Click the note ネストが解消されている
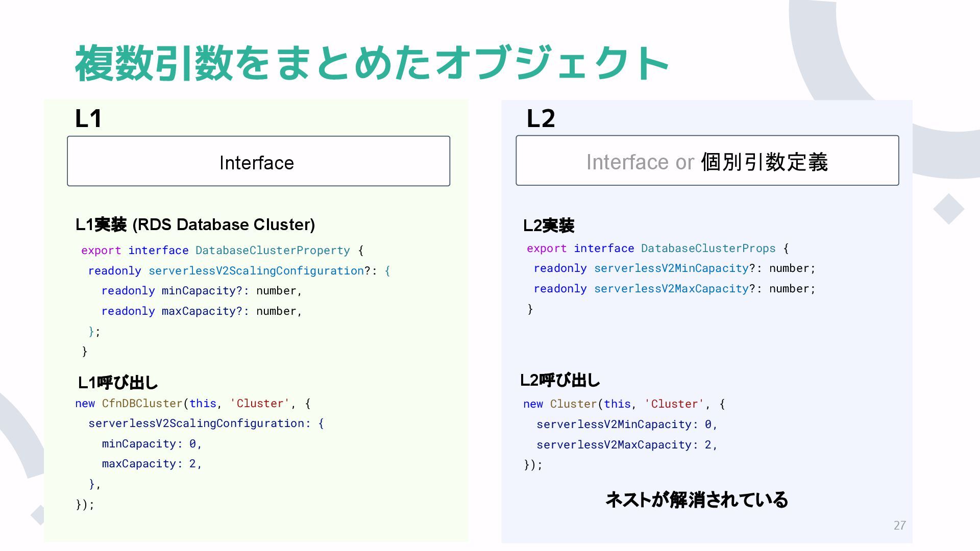This screenshot has width=980, height=551. coord(697,499)
